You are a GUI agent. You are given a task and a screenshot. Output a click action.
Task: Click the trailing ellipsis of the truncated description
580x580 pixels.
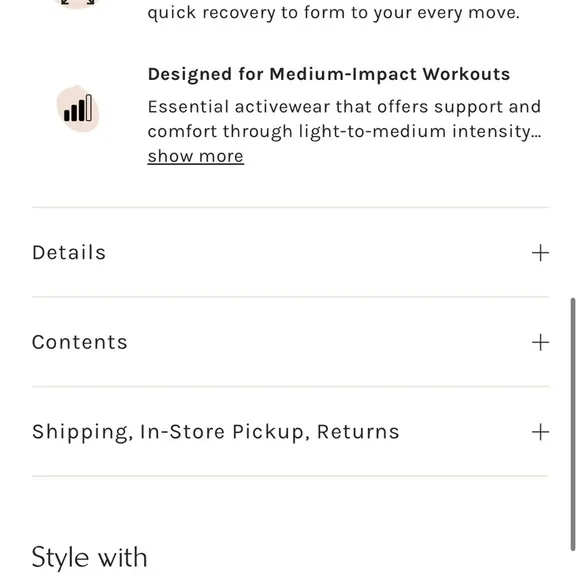[x=536, y=136]
